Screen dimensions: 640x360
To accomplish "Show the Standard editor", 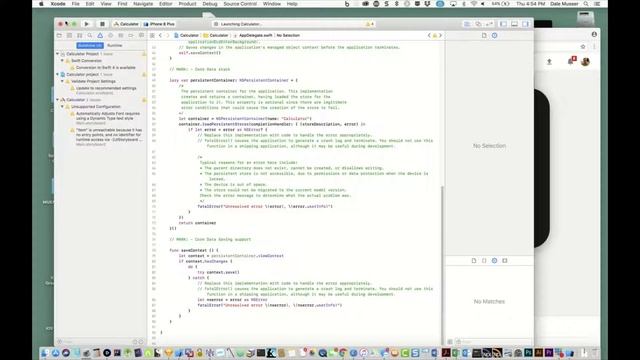I will click(x=467, y=24).
